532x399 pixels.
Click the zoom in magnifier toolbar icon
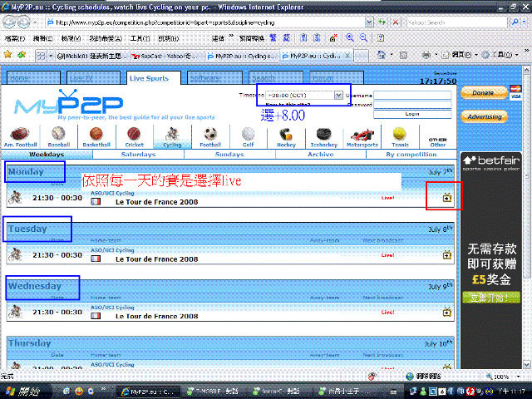point(350,37)
